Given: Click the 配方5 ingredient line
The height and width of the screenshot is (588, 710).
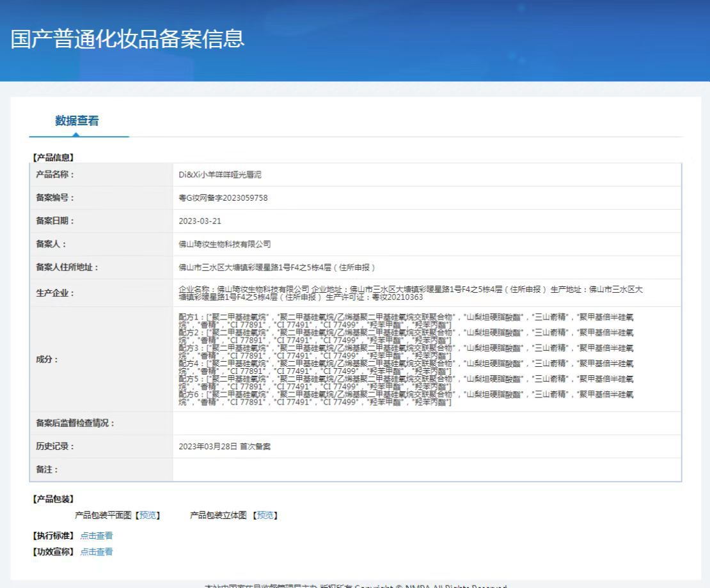Looking at the screenshot, I should [x=406, y=383].
